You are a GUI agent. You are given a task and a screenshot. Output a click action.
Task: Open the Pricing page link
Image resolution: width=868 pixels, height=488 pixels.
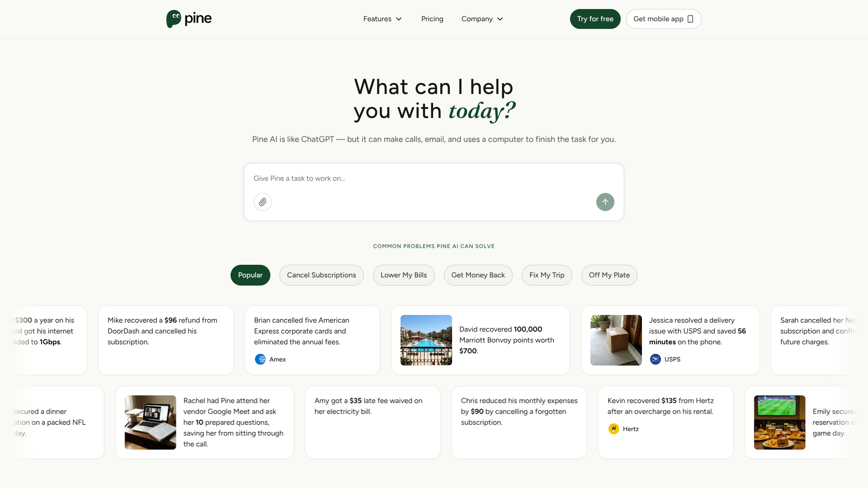432,19
